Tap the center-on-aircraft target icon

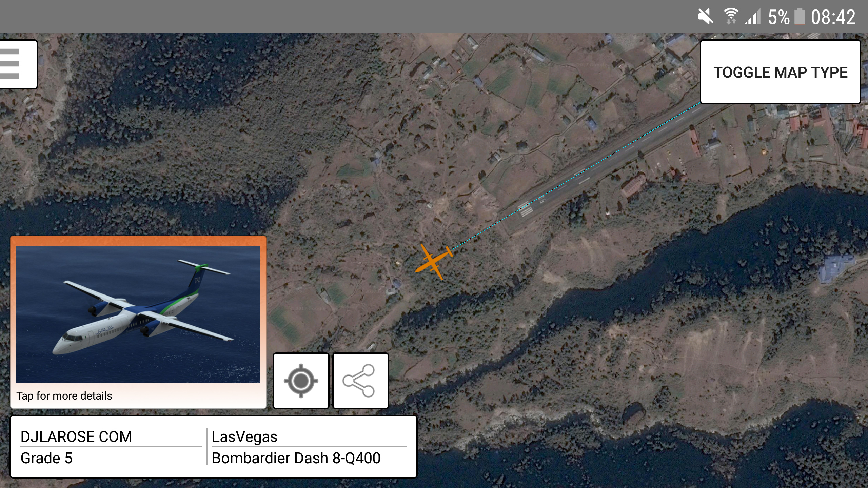coord(301,381)
